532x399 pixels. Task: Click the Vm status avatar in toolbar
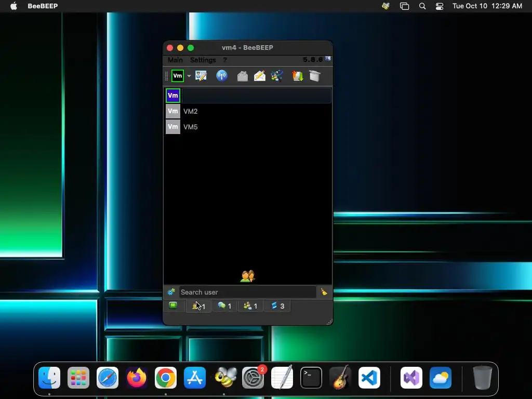178,76
